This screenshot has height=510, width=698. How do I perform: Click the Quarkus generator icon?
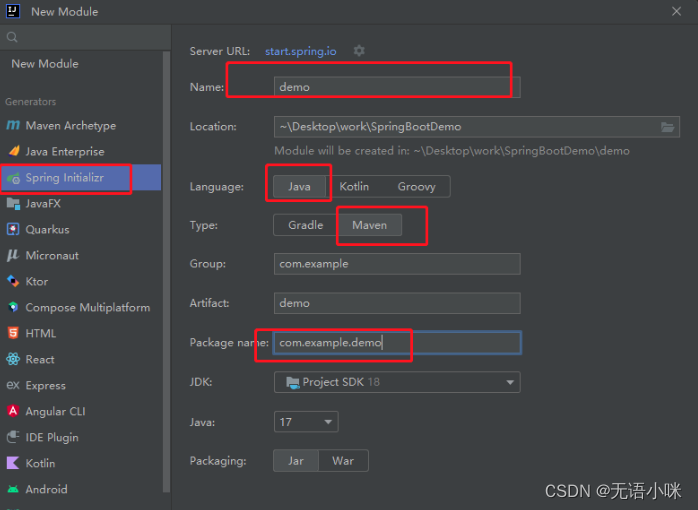[x=13, y=230]
